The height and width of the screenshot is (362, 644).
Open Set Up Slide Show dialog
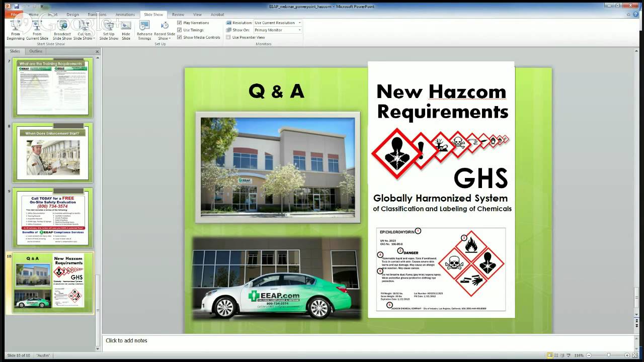click(109, 30)
